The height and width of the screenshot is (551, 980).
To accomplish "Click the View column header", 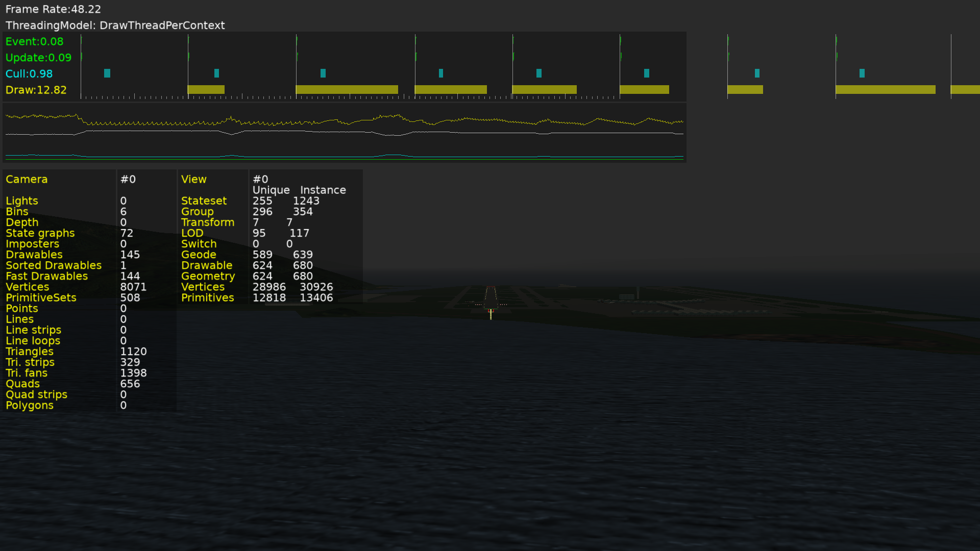I will (x=193, y=180).
